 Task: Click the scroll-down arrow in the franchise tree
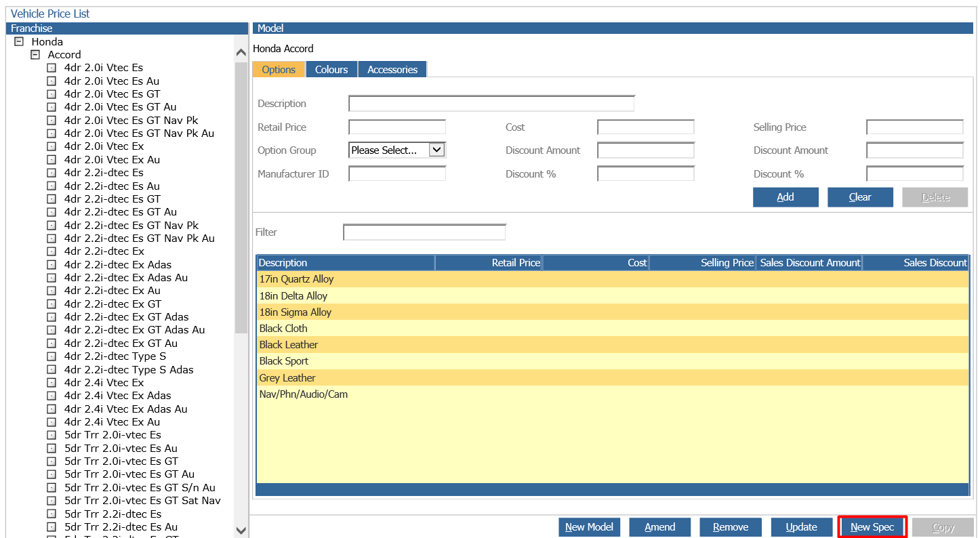pos(241,531)
